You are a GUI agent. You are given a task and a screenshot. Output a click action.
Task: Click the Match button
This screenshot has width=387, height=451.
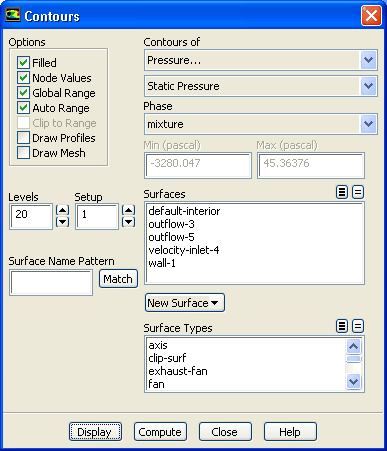(118, 279)
